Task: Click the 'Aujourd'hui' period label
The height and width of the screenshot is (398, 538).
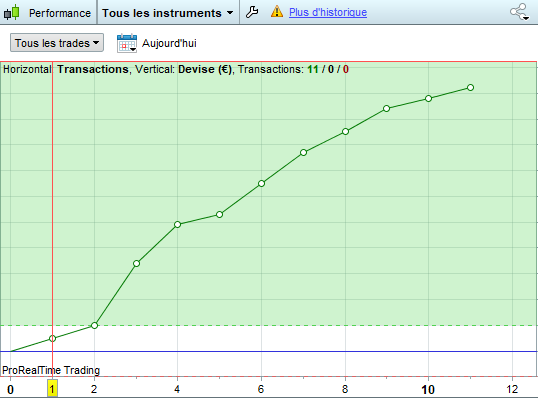Action: (169, 43)
